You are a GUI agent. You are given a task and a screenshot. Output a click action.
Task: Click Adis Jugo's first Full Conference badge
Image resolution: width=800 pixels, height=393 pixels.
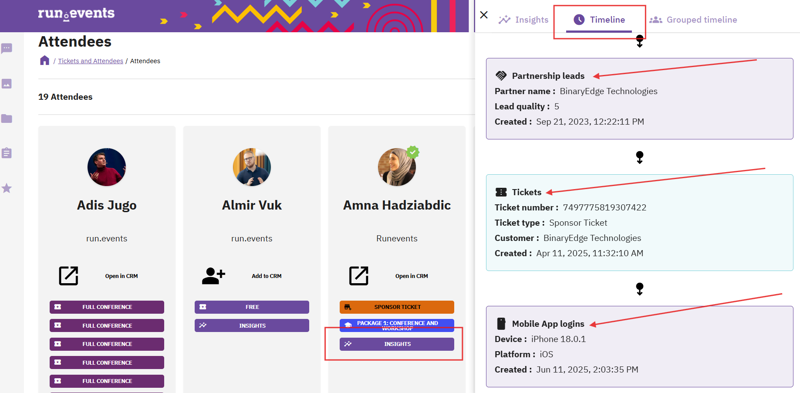point(107,307)
